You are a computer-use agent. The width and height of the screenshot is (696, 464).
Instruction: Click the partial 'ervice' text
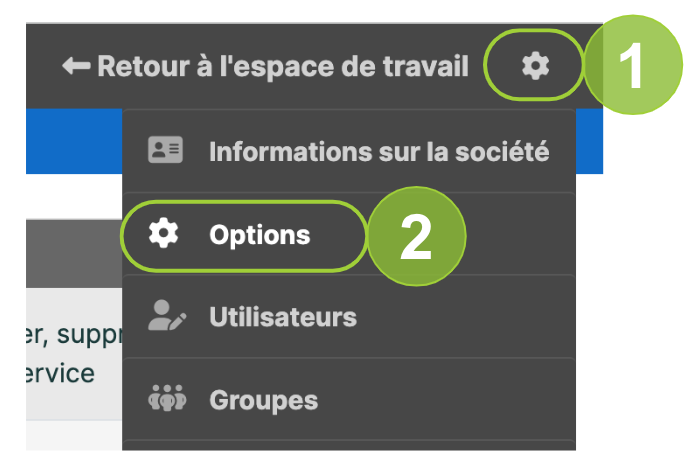[60, 373]
